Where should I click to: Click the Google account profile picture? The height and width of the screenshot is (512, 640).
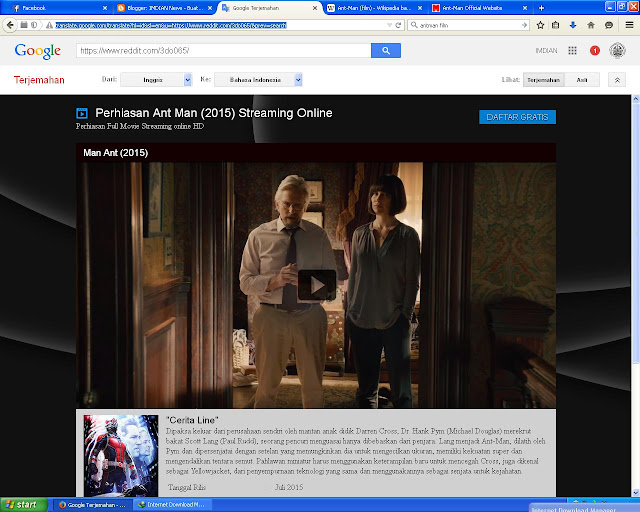[618, 50]
